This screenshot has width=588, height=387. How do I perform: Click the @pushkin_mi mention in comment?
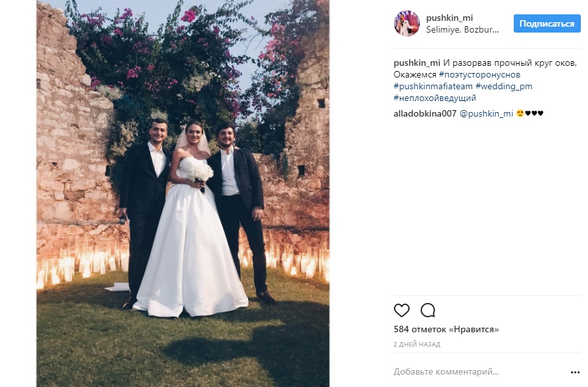[x=486, y=113]
